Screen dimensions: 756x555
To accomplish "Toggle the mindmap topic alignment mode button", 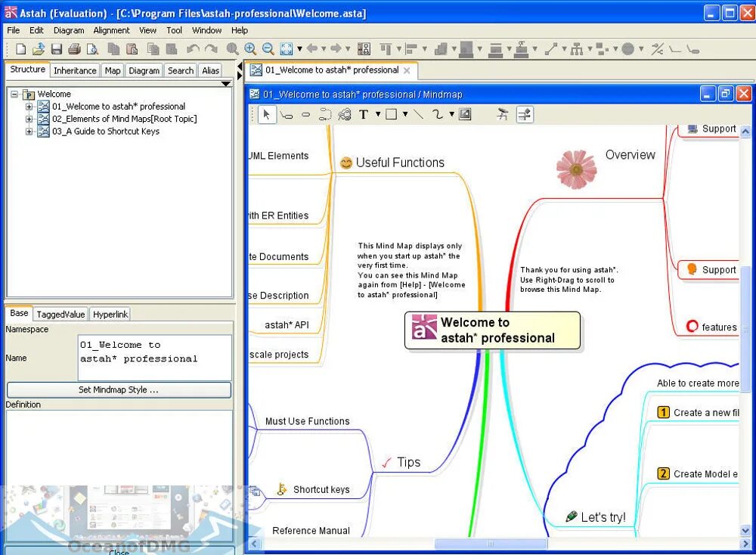I will [525, 114].
